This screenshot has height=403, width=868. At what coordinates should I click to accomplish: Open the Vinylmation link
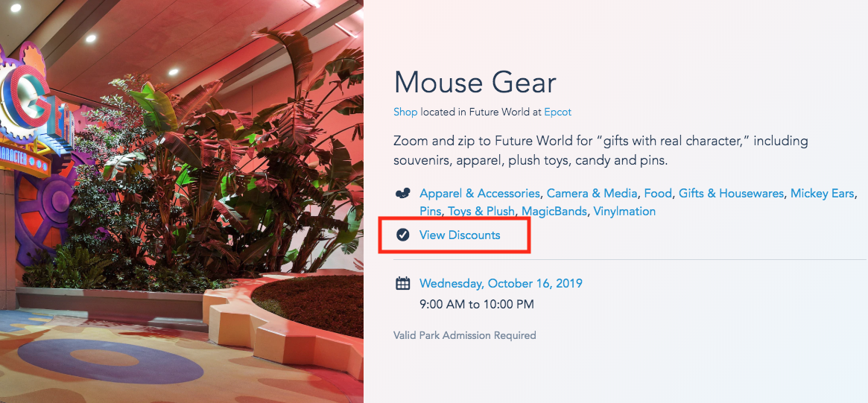point(624,212)
